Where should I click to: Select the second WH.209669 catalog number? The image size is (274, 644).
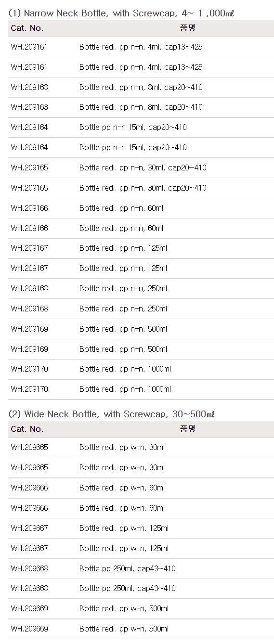click(x=29, y=629)
